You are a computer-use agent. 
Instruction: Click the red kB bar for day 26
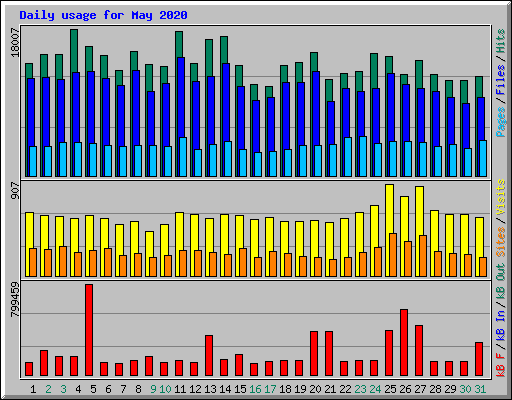click(404, 343)
